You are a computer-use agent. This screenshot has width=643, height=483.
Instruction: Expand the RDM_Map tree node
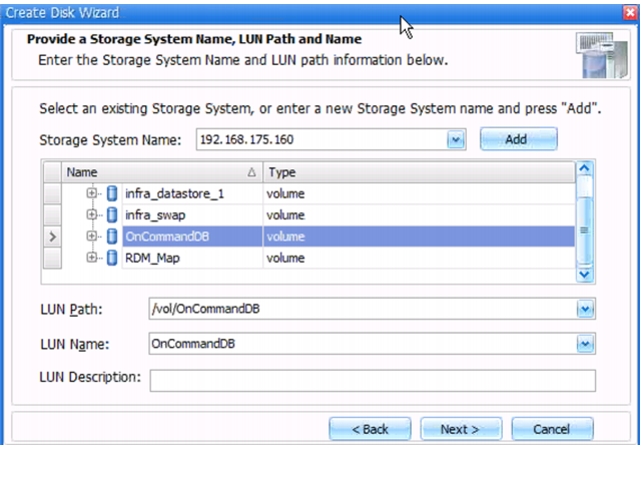pos(91,257)
